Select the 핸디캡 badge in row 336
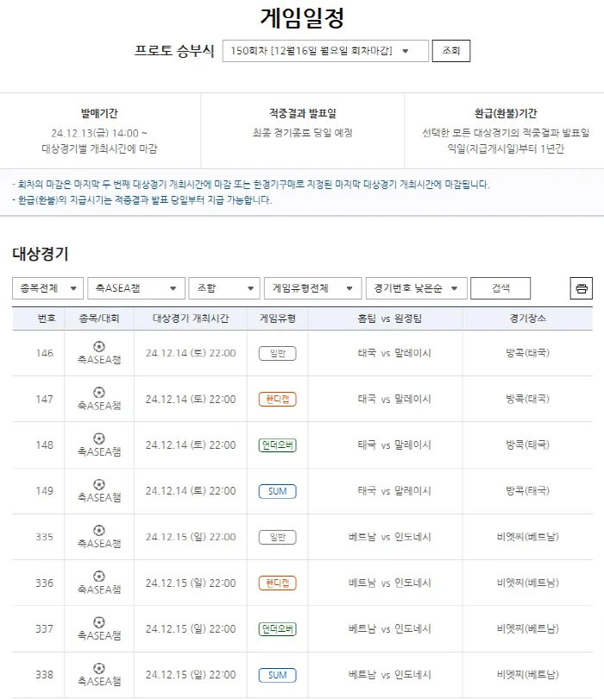 277,583
